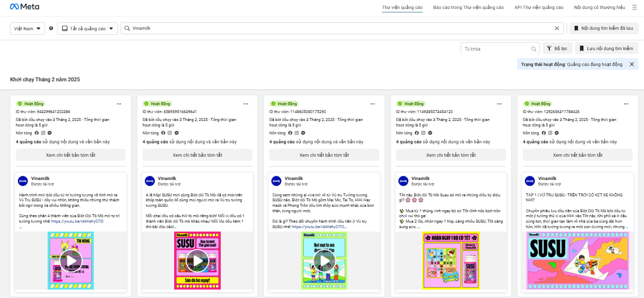Click Facebook platform icon on ad 943299641202386
The image size is (644, 298).
point(37,133)
